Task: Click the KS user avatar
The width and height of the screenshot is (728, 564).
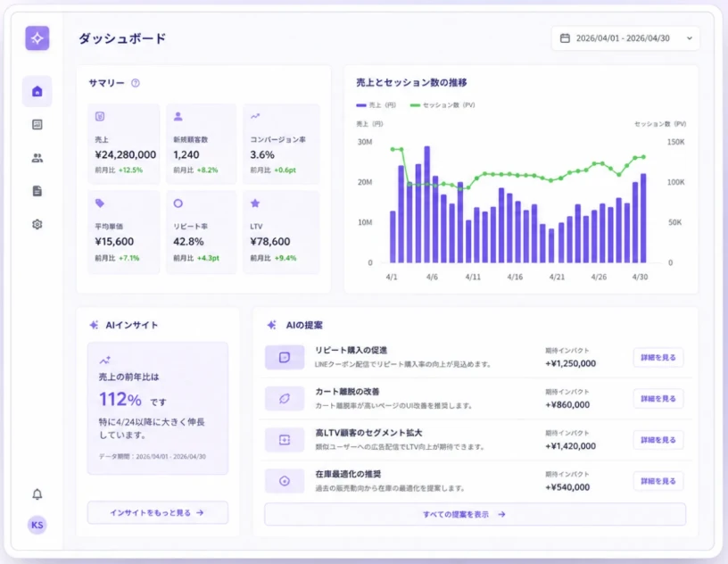Action: click(37, 525)
